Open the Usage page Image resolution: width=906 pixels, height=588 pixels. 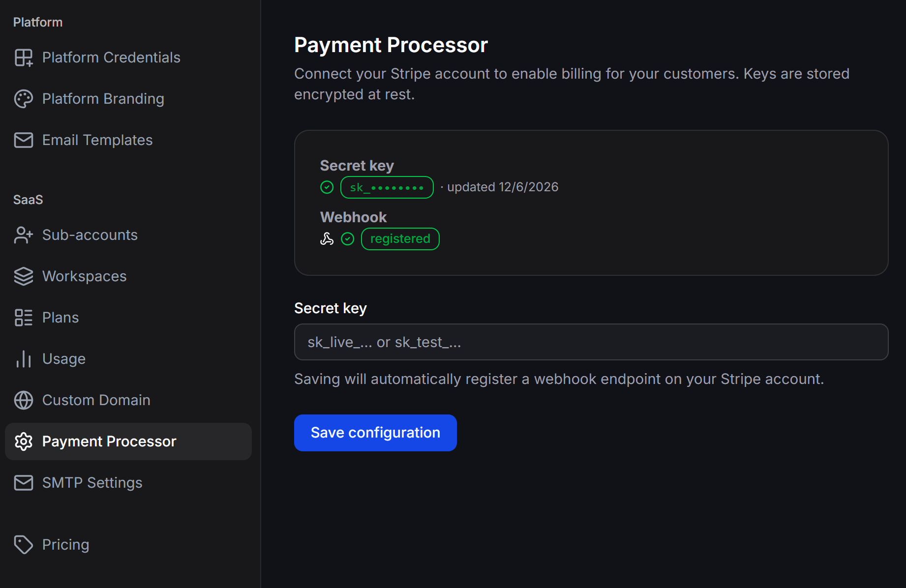(128, 359)
